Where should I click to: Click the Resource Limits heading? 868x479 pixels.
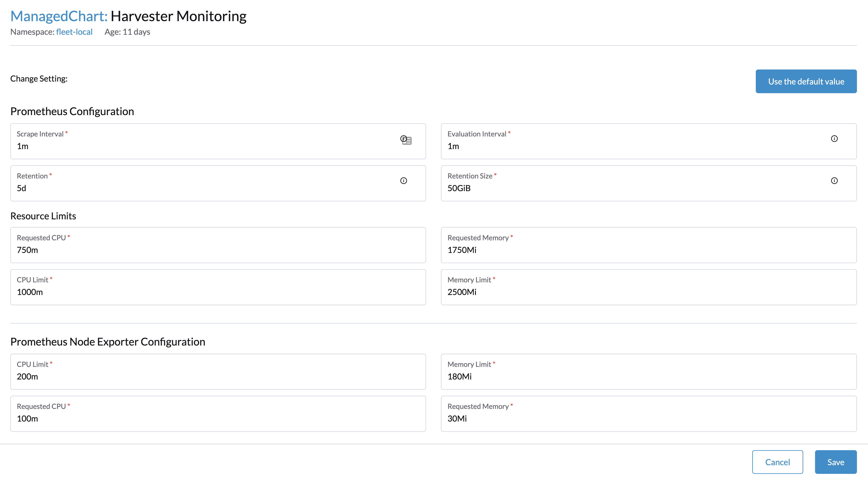point(43,216)
